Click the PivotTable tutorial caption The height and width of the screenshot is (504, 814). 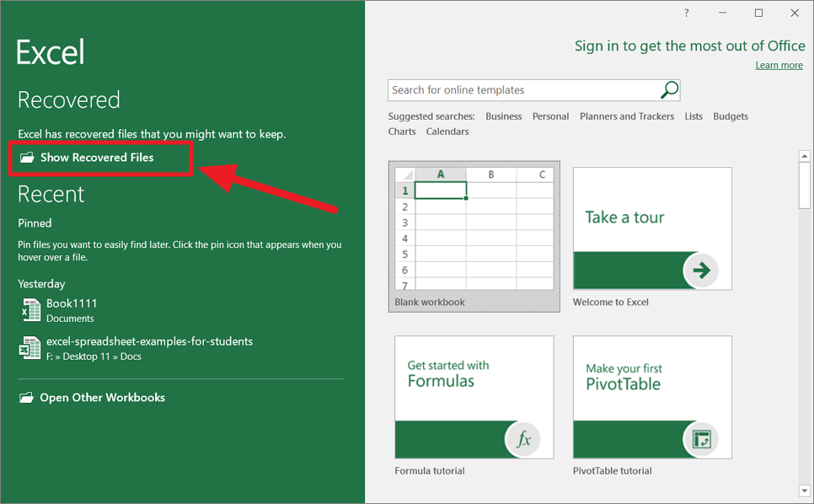click(612, 471)
